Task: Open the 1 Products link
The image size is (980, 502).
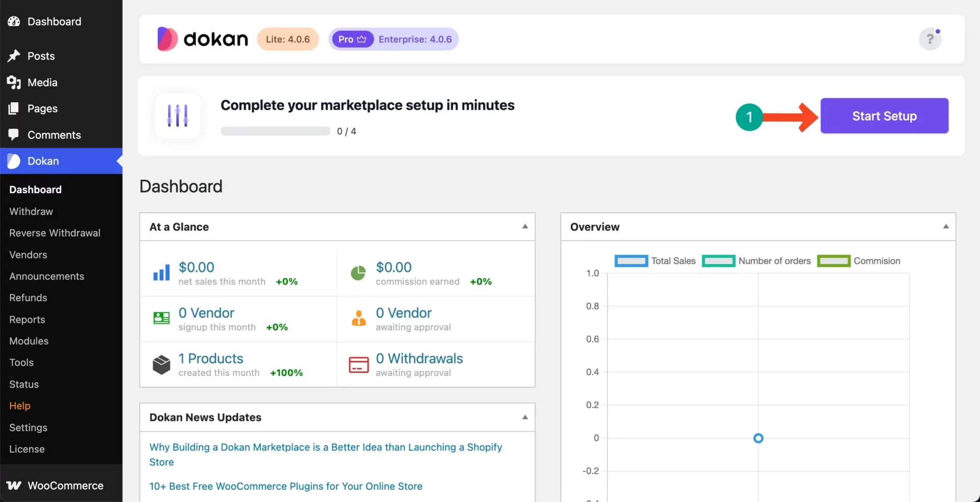Action: 211,358
